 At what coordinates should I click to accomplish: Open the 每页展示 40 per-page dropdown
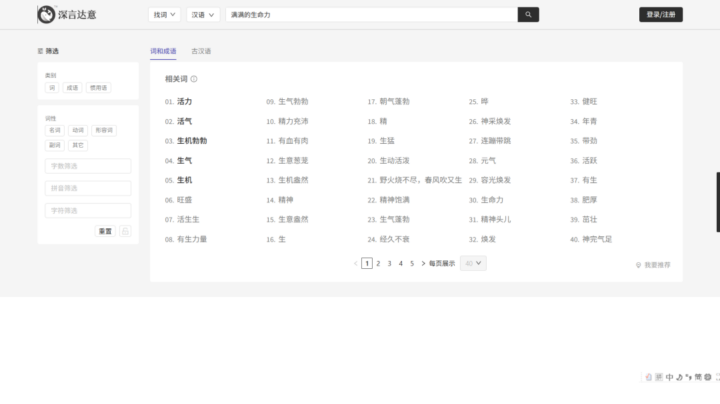tap(473, 263)
